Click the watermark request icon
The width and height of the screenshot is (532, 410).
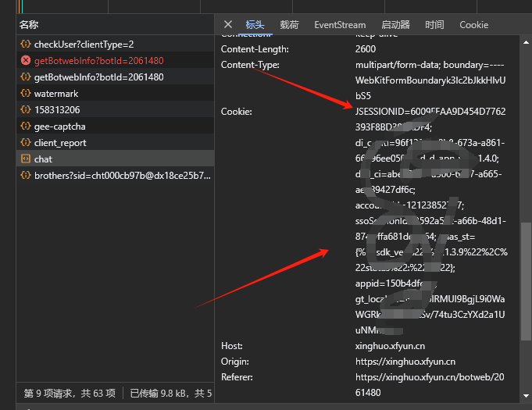(25, 94)
